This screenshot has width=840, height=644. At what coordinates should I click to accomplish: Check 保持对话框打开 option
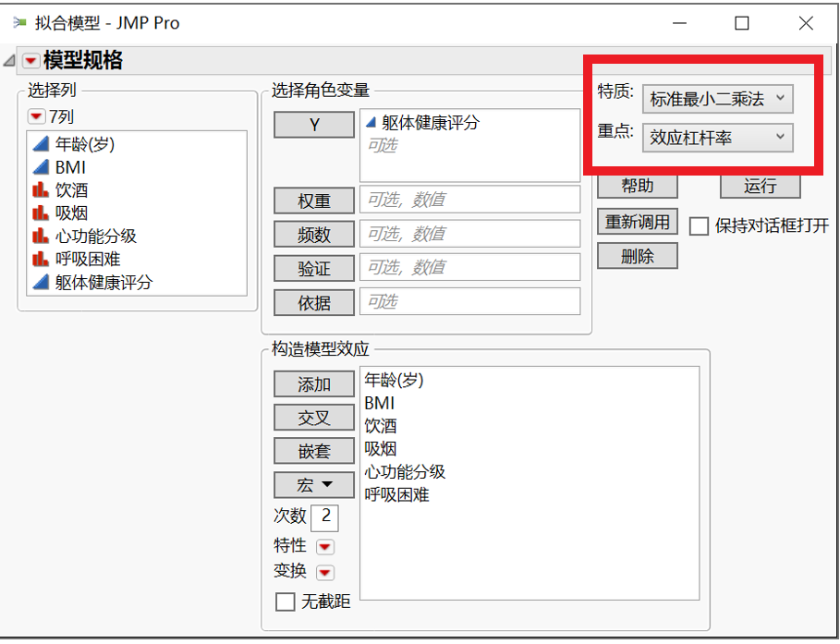pyautogui.click(x=700, y=224)
